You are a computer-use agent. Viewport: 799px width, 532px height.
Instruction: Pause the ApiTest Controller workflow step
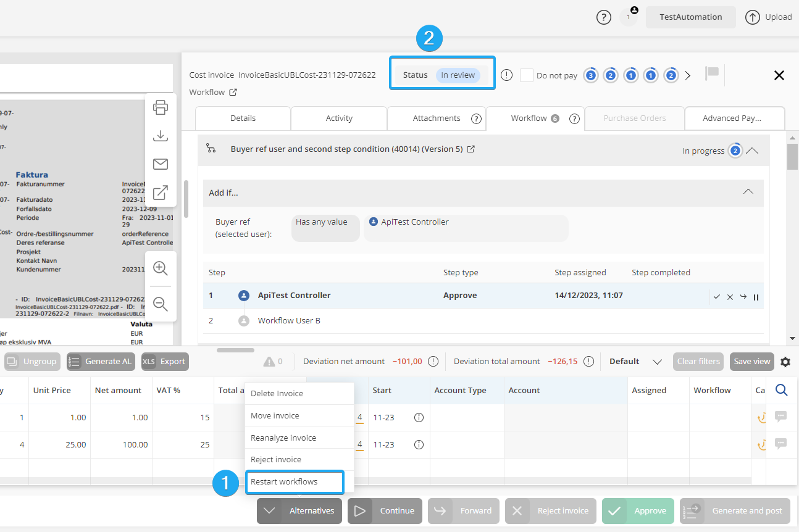click(x=756, y=297)
